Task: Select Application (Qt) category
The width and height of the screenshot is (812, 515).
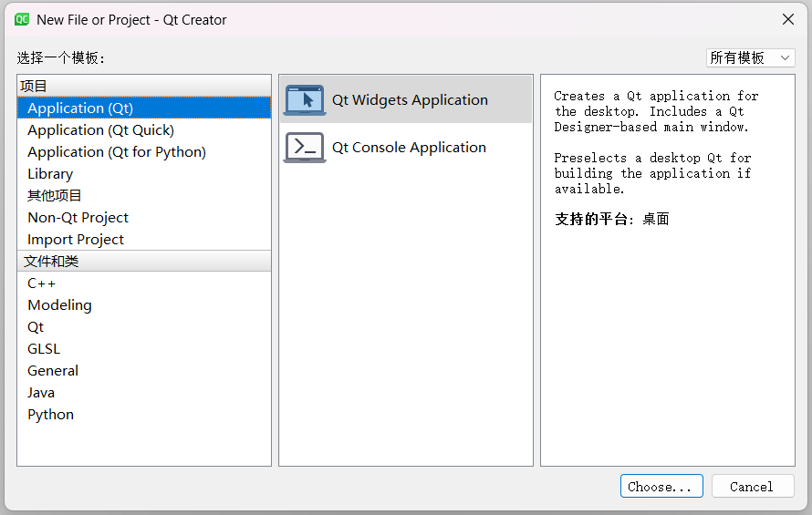Action: pyautogui.click(x=144, y=108)
